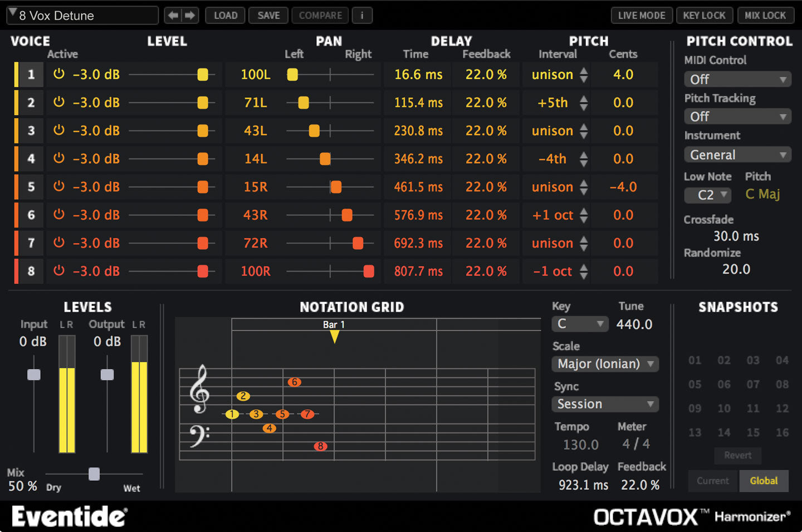Open the Instrument General dropdown
Viewport: 802px width, 532px height.
click(x=737, y=155)
